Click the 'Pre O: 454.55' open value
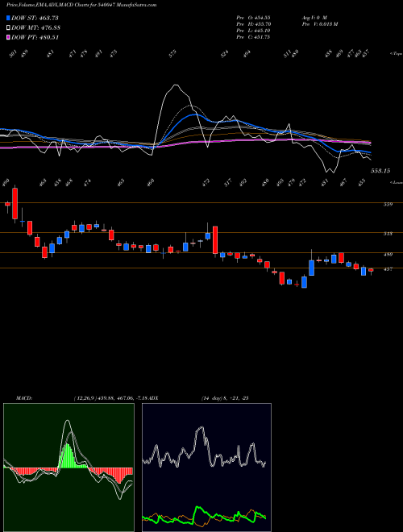403x532 pixels. (x=253, y=17)
